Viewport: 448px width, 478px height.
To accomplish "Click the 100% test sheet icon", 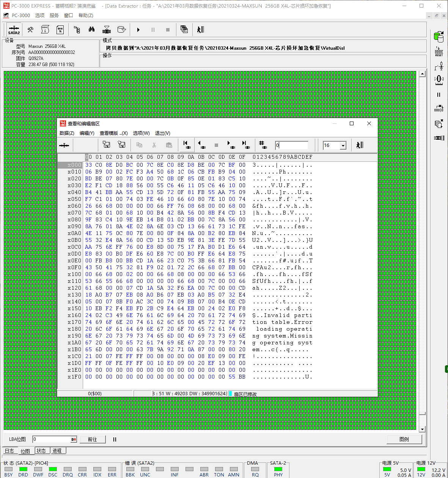I will click(x=60, y=30).
